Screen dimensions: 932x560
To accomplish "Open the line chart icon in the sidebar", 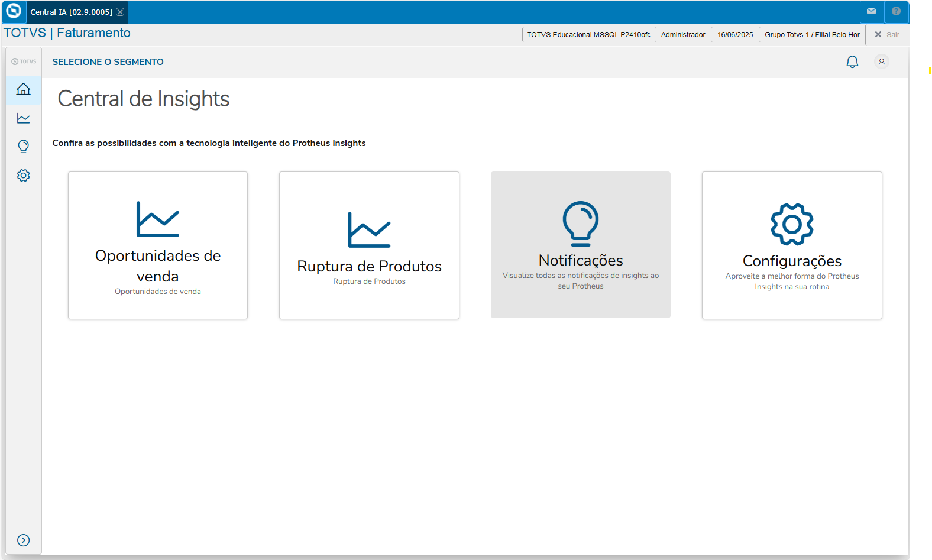I will pos(24,118).
